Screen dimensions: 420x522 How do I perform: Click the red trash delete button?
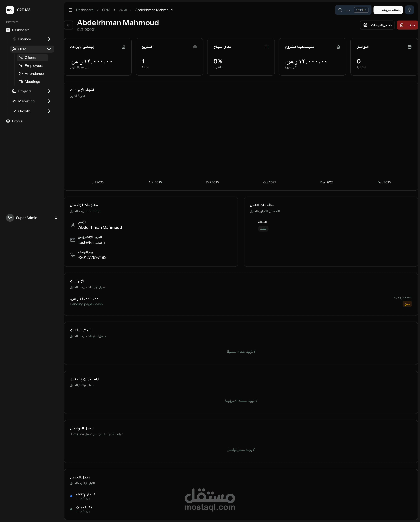pyautogui.click(x=407, y=25)
